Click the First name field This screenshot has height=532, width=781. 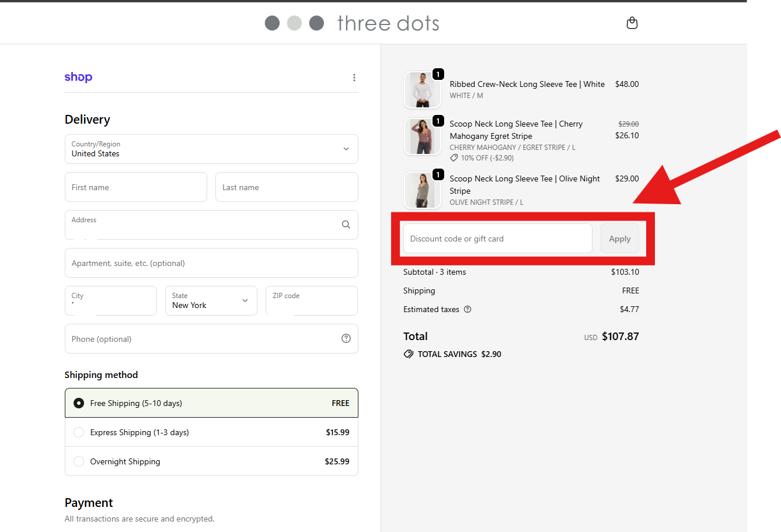click(x=135, y=187)
